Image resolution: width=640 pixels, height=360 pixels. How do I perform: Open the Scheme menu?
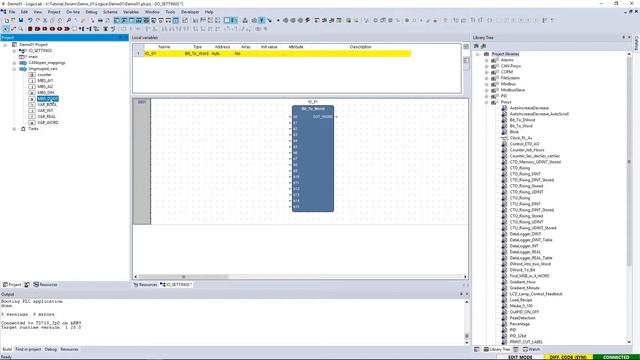tap(110, 12)
